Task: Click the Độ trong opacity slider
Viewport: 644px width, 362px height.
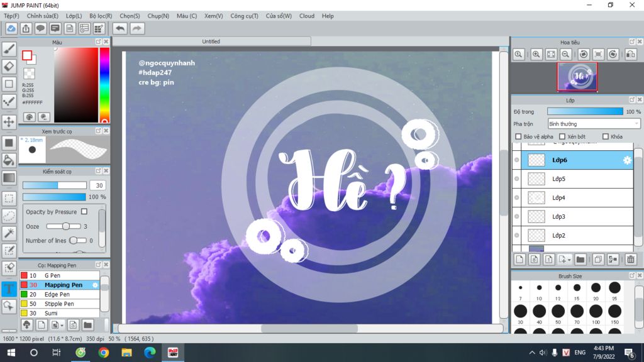Action: 585,111
